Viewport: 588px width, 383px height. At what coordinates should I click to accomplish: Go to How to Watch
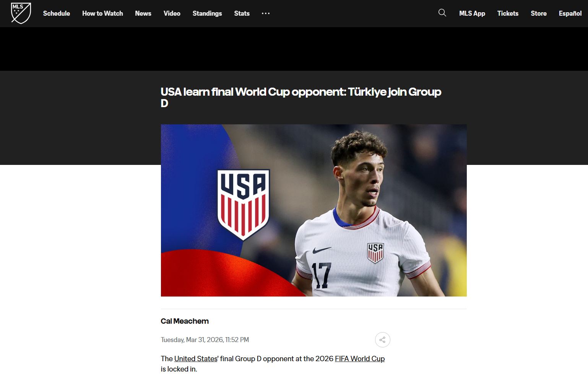(102, 13)
